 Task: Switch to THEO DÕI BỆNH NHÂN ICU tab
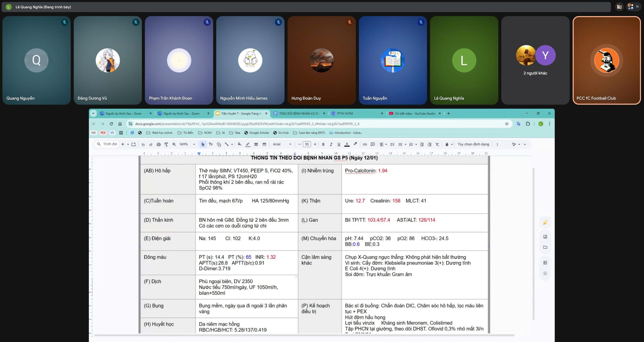click(x=299, y=113)
